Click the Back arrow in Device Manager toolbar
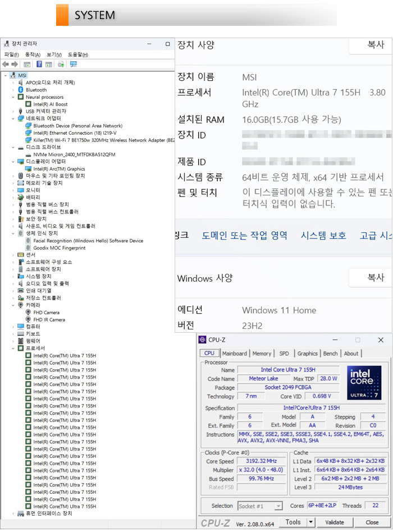Viewport: 393px width, 532px height. coord(6,64)
